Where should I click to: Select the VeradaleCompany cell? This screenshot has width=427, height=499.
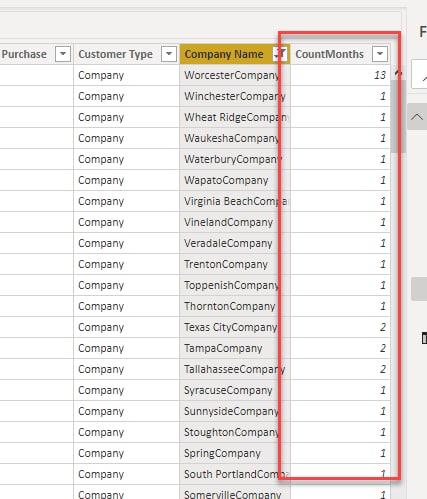point(235,243)
